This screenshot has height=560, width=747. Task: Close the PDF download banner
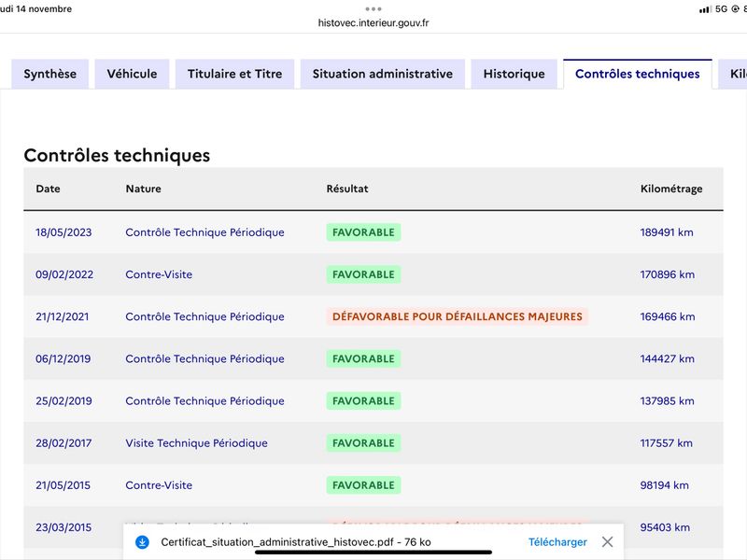[x=608, y=542]
